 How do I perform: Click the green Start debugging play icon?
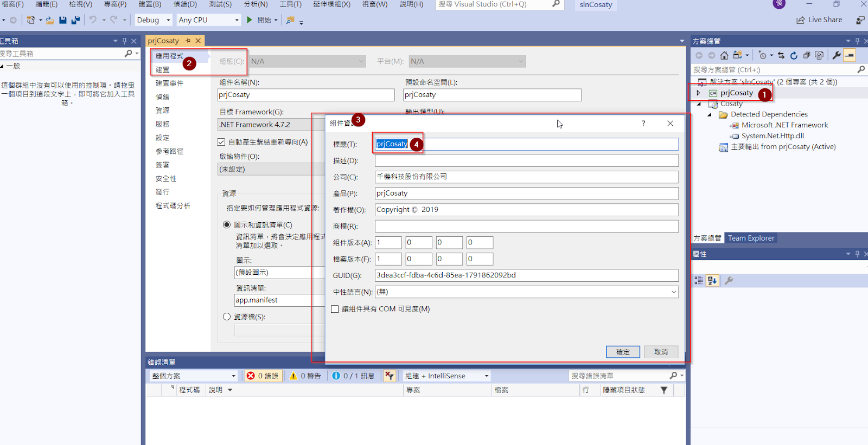click(250, 20)
